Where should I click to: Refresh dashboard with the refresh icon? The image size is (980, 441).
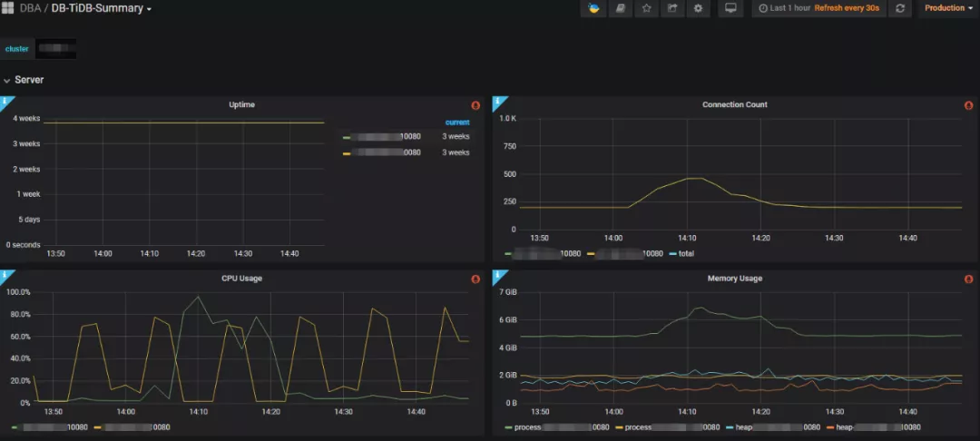click(899, 8)
